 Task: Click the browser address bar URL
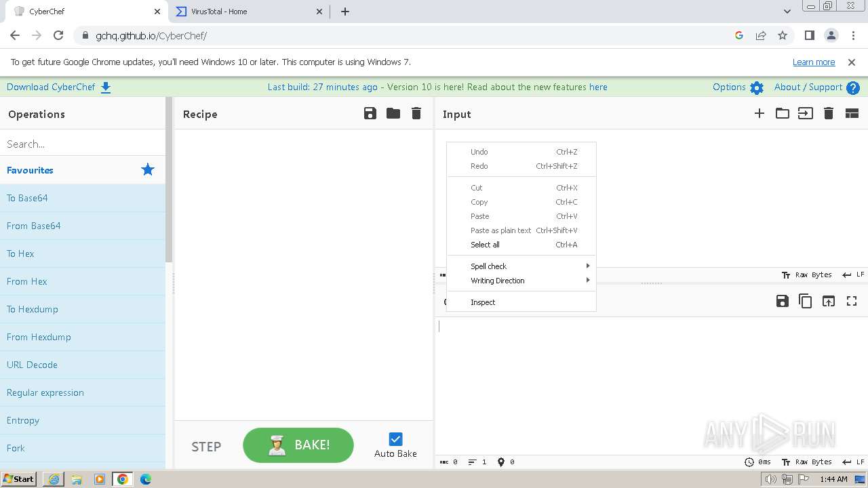[x=151, y=35]
